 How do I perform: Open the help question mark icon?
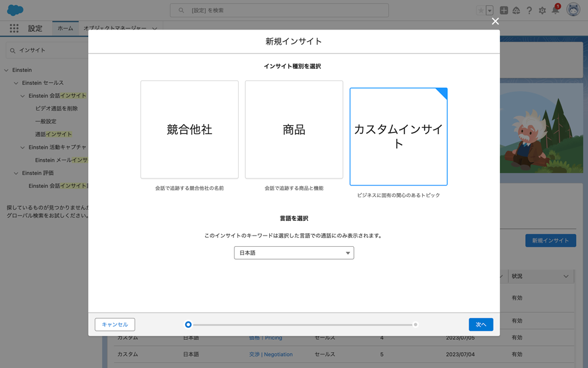[x=529, y=11]
